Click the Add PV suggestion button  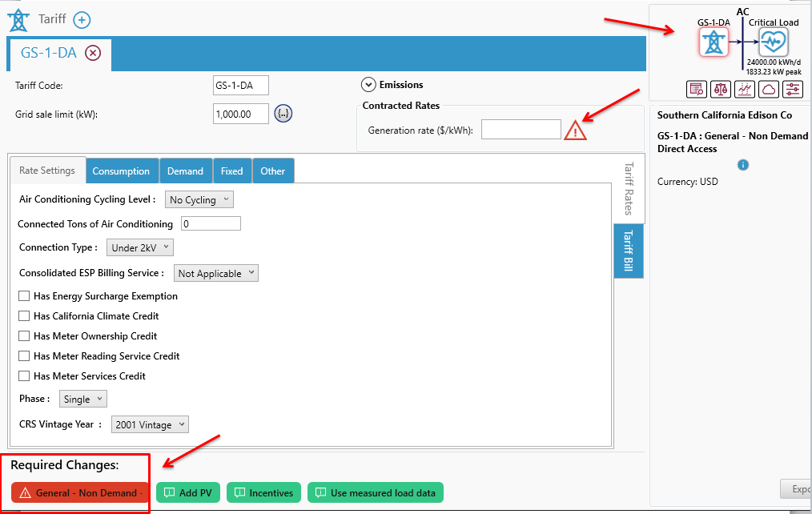point(189,492)
